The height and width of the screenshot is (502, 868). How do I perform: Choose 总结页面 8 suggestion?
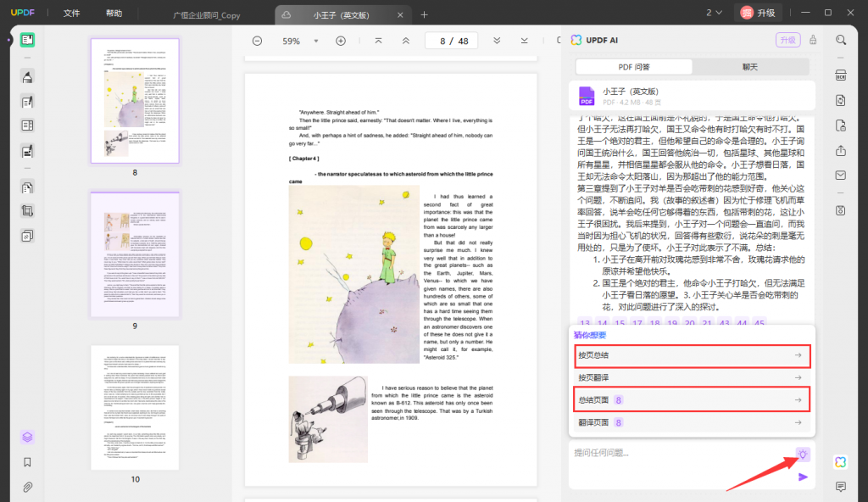pyautogui.click(x=692, y=400)
